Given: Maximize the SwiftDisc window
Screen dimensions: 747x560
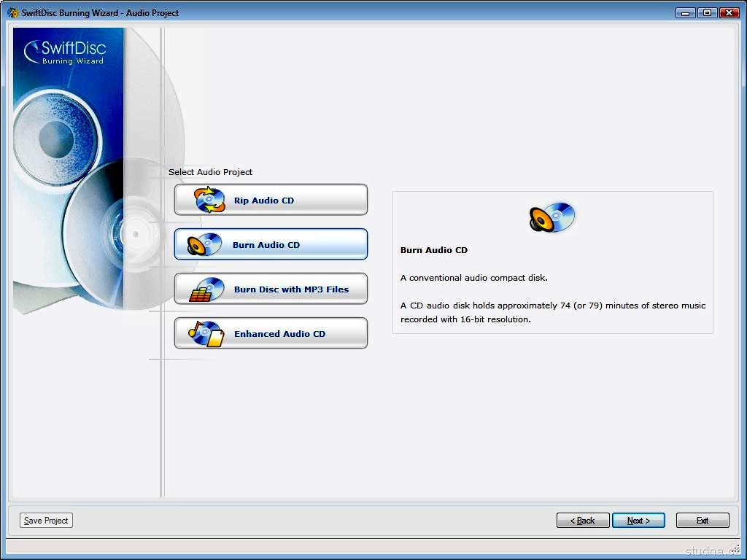Looking at the screenshot, I should 708,13.
